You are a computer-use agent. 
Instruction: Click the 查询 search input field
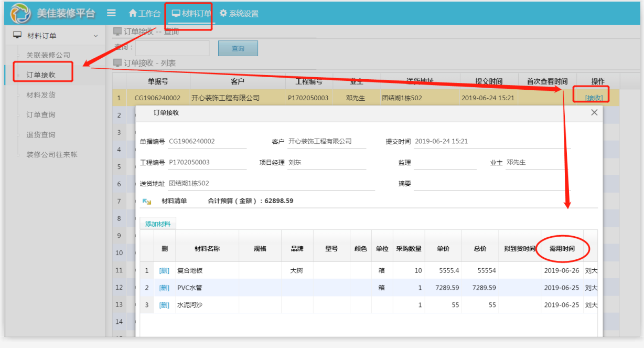[172, 48]
